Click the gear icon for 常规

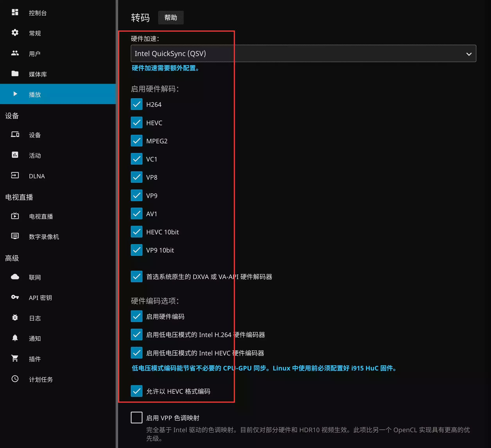click(x=15, y=33)
